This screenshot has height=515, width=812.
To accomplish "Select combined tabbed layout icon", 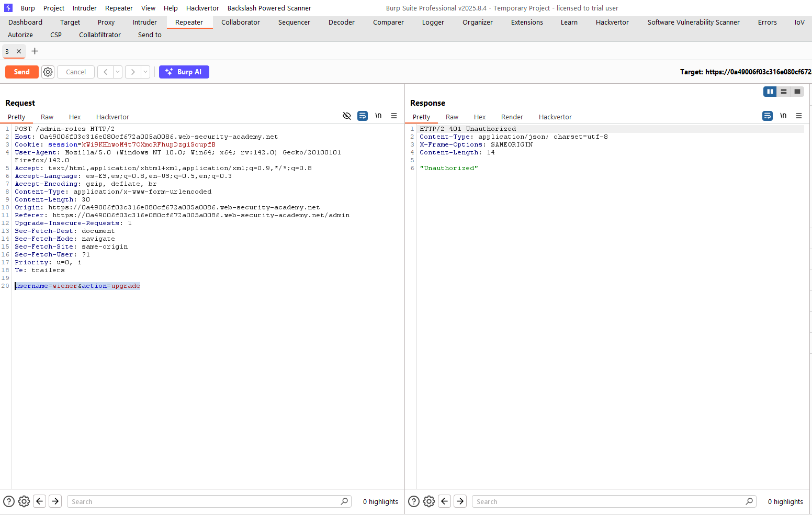I will [x=797, y=92].
